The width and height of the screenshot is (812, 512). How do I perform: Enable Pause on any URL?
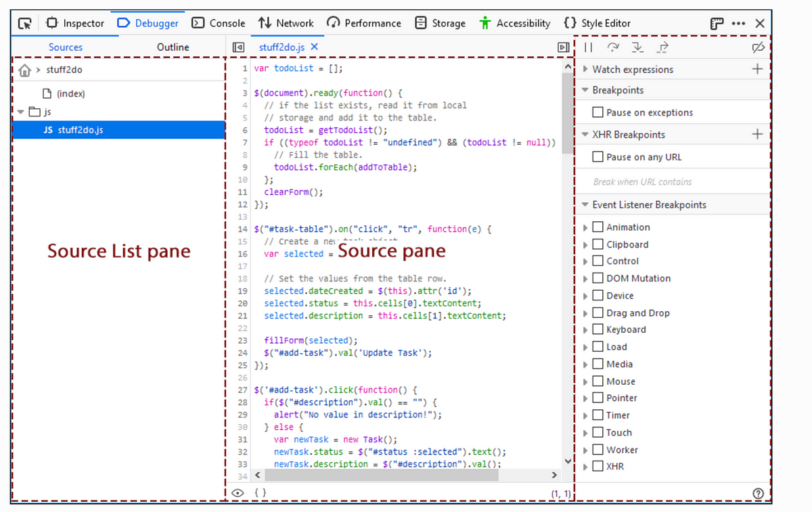[598, 157]
